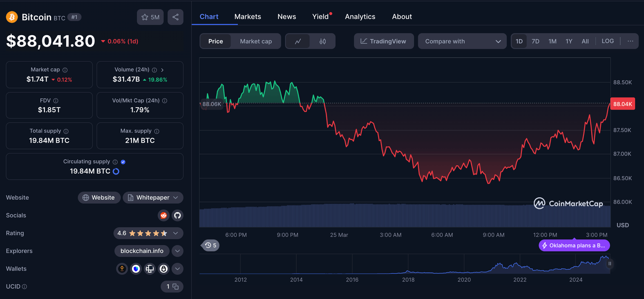
Task: Copy the UCID value icon
Action: pos(176,287)
